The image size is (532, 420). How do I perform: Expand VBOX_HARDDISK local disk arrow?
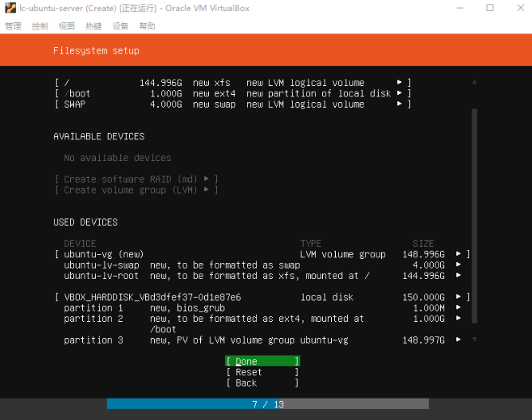(459, 296)
